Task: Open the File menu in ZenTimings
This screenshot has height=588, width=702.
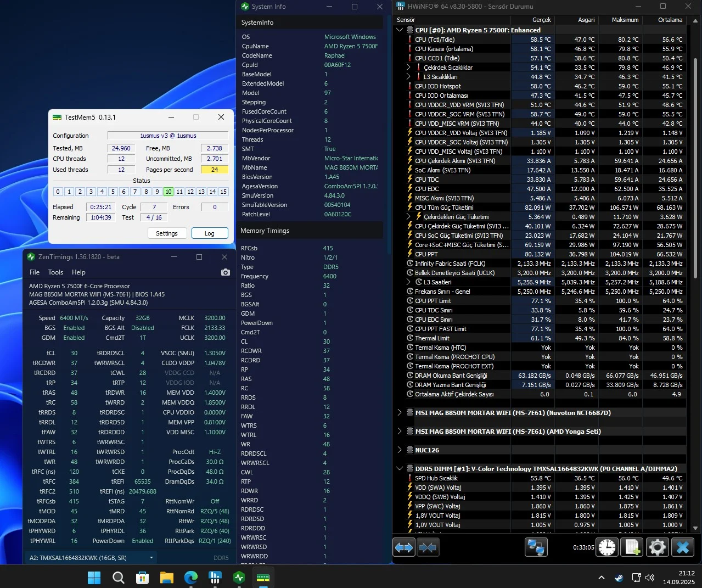Action: click(x=35, y=272)
